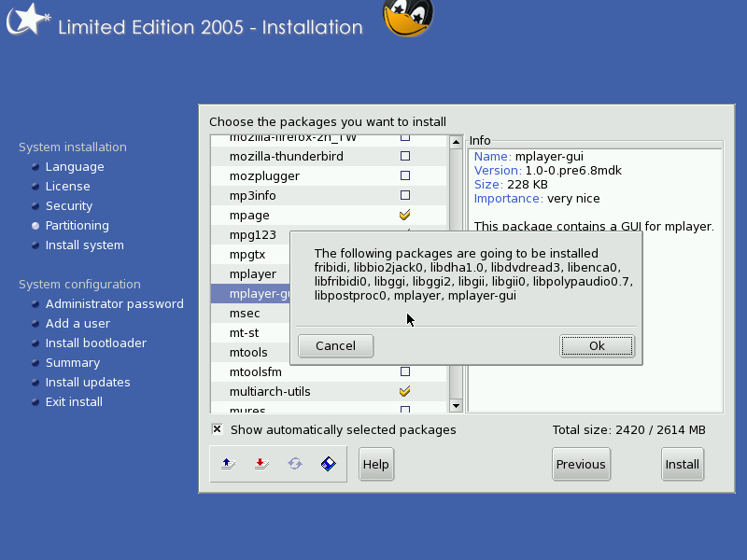Select the highlighted mplayer-gui row
This screenshot has width=747, height=560.
[250, 293]
